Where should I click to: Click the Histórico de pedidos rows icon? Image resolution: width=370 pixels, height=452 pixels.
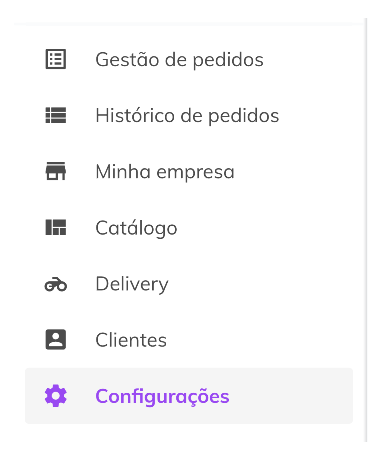(x=56, y=115)
